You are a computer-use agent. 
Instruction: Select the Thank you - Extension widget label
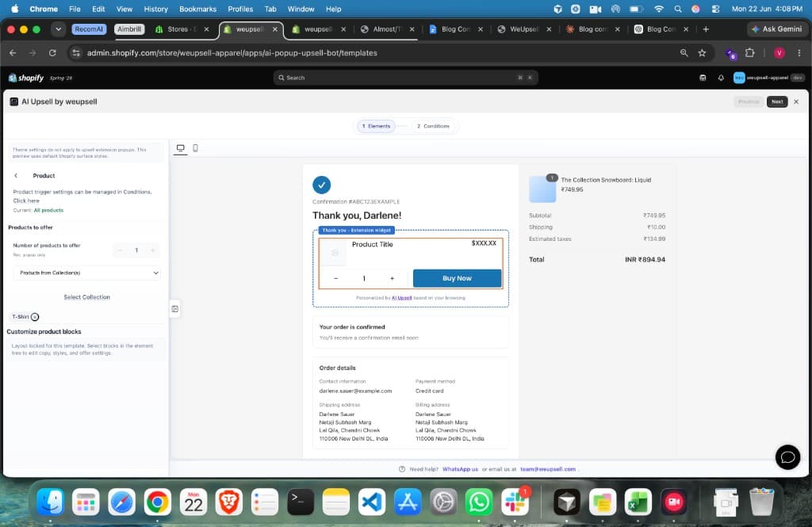pyautogui.click(x=356, y=231)
